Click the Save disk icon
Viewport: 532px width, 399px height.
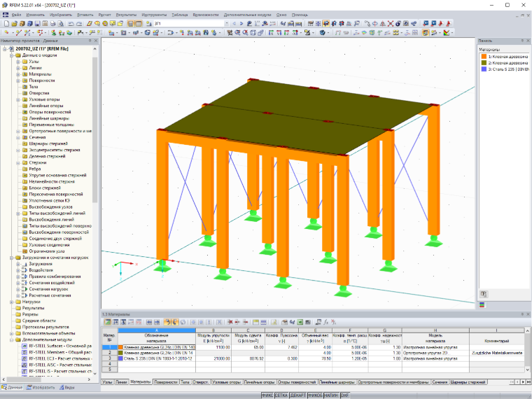[37, 23]
